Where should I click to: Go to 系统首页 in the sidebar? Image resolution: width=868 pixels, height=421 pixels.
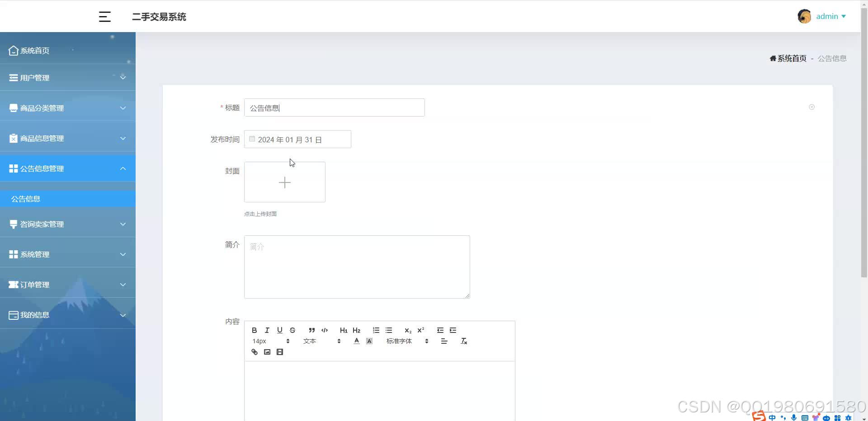pos(68,50)
